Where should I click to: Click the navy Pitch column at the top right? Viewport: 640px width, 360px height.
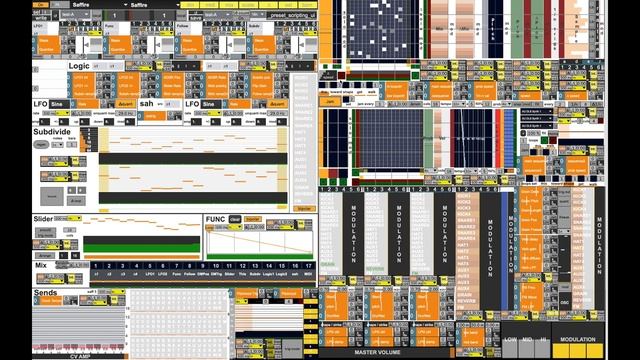(x=495, y=29)
